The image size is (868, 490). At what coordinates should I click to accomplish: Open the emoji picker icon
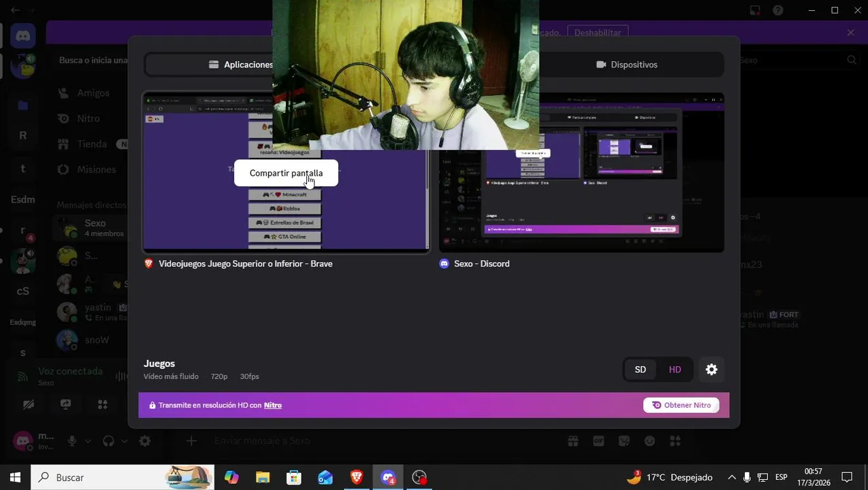point(650,441)
